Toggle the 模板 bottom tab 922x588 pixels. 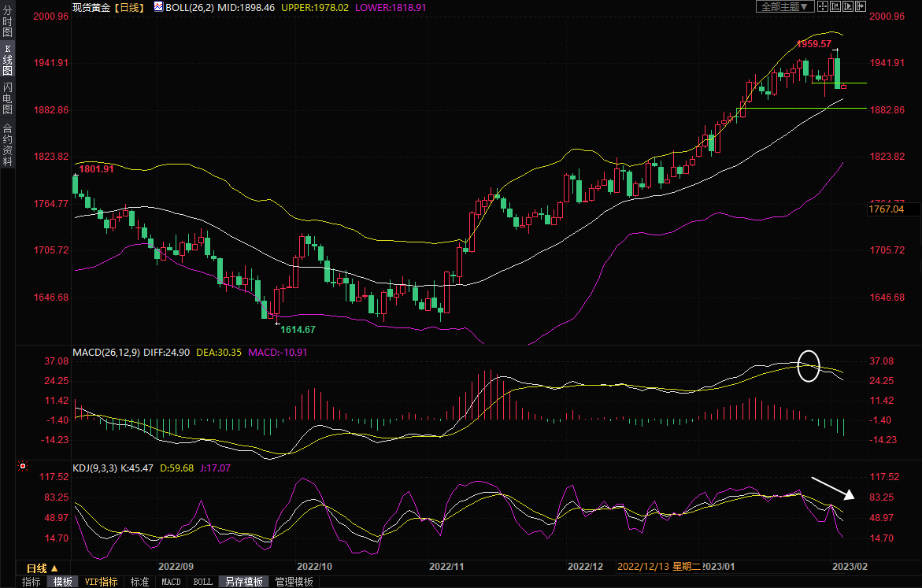point(62,582)
